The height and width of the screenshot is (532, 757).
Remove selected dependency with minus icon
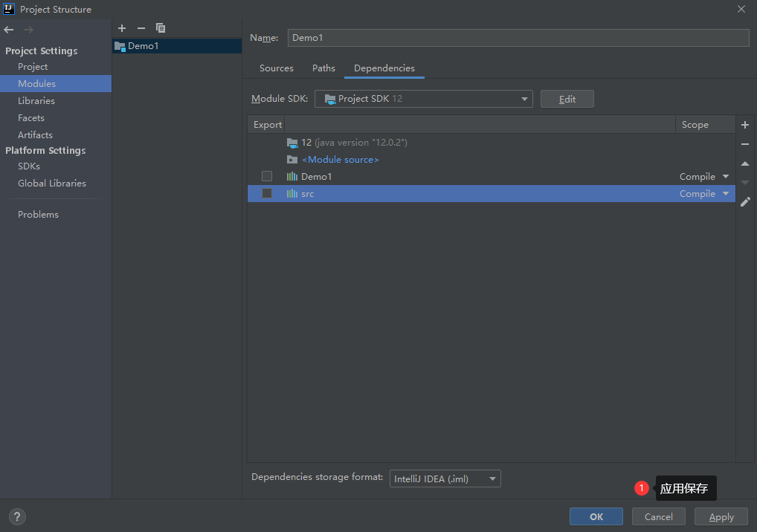(x=745, y=144)
